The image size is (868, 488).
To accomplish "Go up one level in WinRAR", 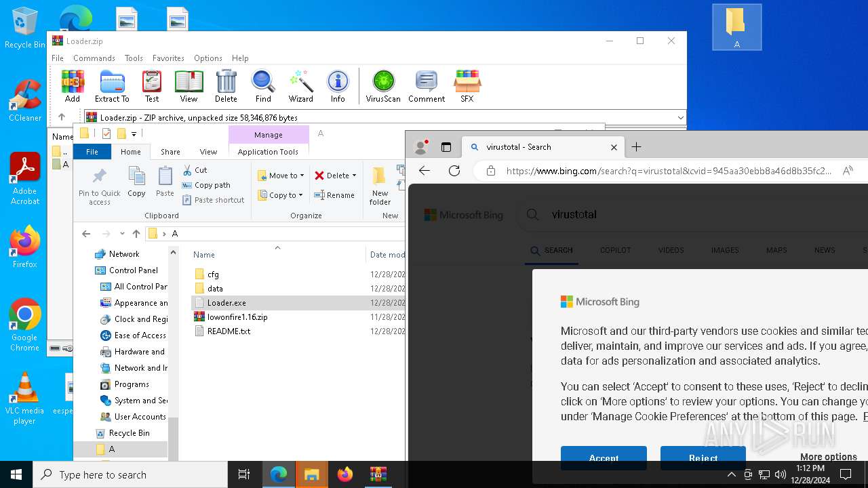I will pyautogui.click(x=61, y=117).
